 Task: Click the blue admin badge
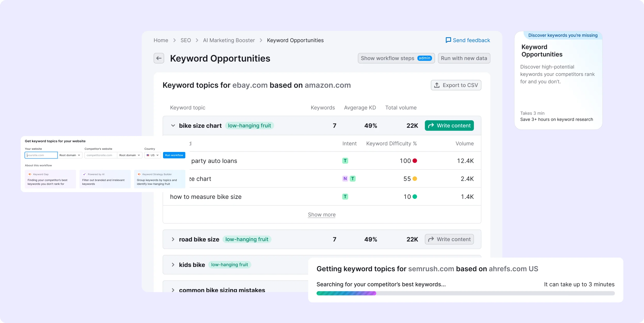[x=424, y=58]
